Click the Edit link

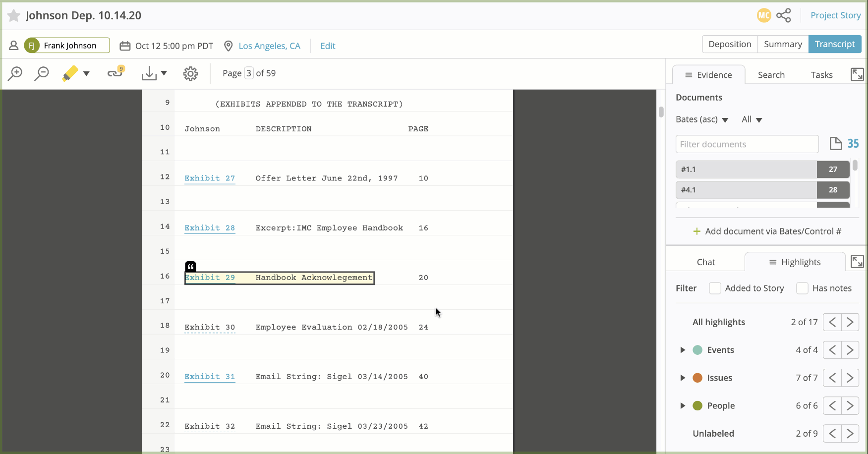[328, 46]
